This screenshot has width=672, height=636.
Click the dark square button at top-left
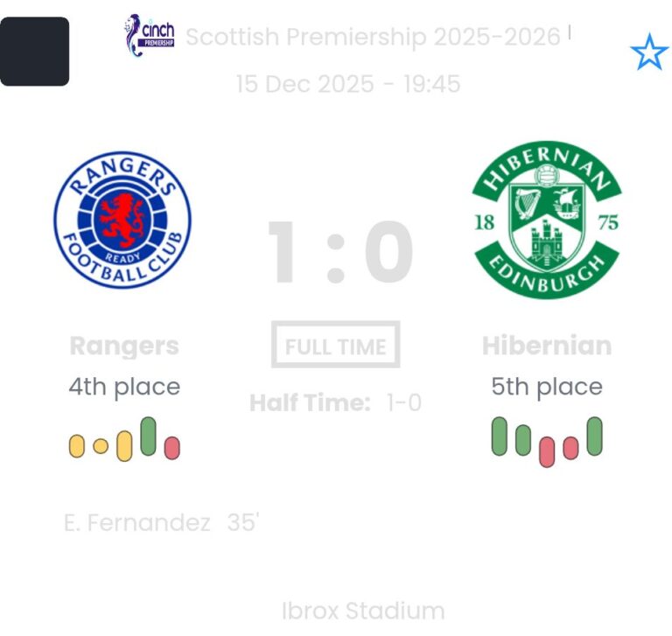click(35, 52)
